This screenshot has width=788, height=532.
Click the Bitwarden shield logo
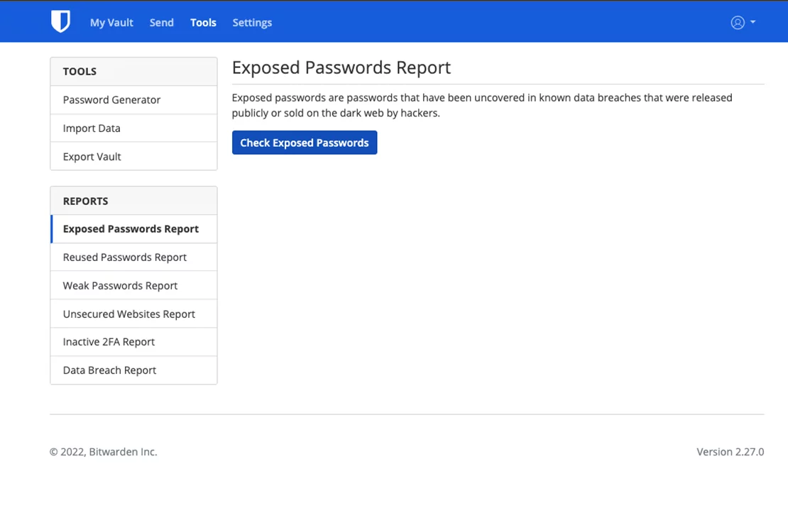click(x=60, y=21)
